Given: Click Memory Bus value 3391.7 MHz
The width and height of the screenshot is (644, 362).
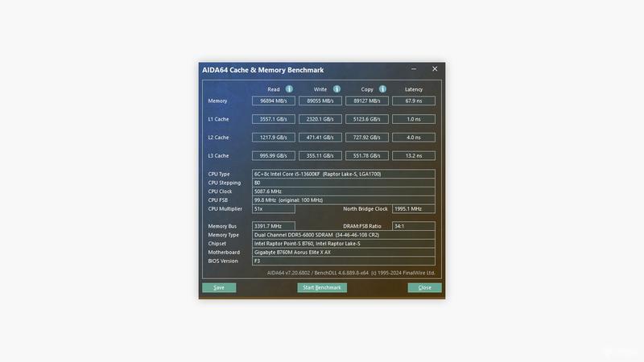Looking at the screenshot, I should (x=274, y=226).
